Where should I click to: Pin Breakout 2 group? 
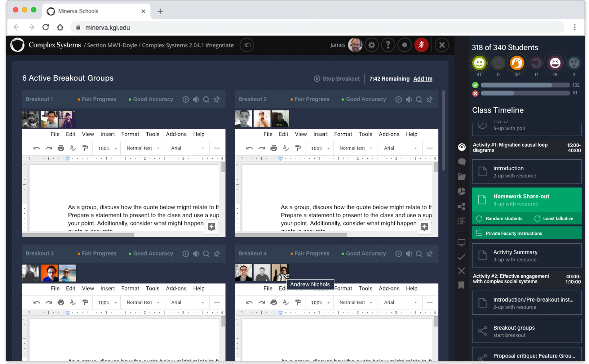click(429, 100)
